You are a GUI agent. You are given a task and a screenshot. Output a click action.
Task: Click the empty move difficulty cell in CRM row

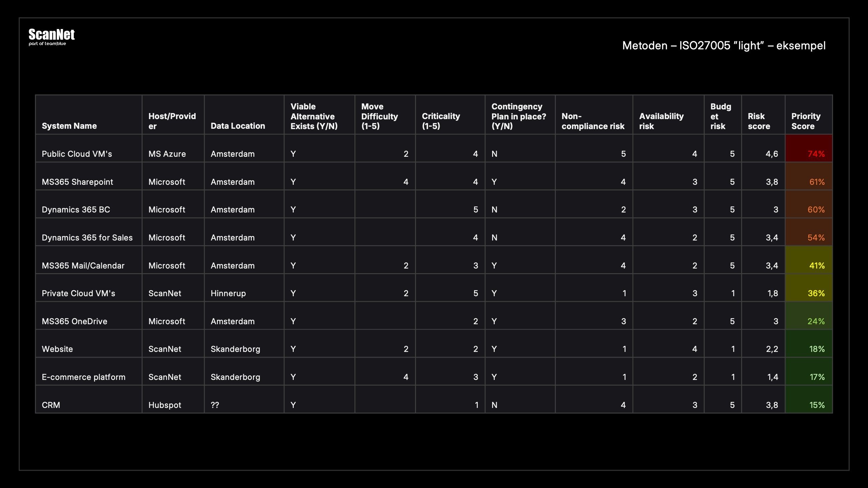click(385, 399)
